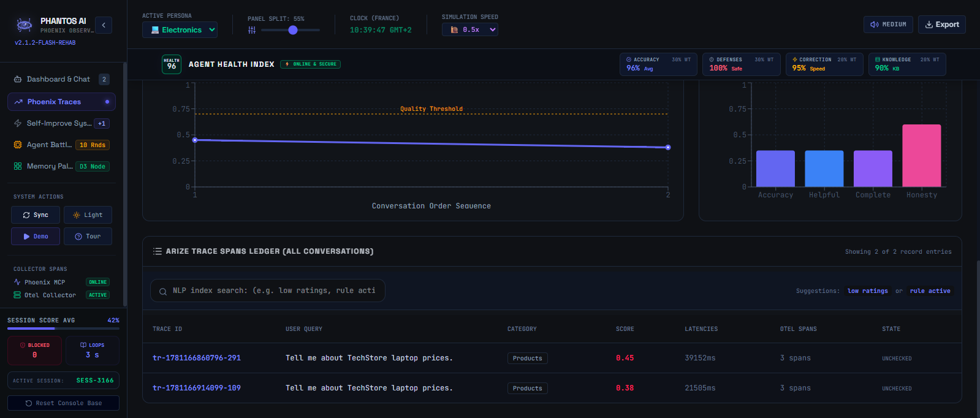Click the Otel Collector server icon
The image size is (980, 418).
17,295
